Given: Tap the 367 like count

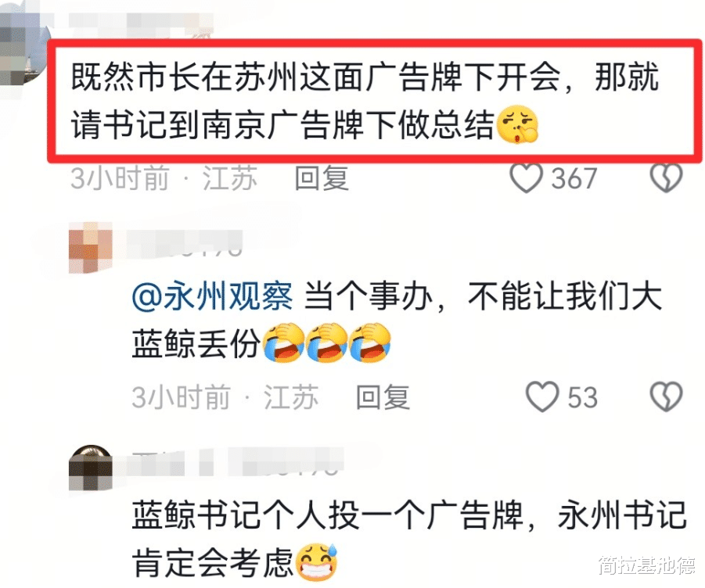Looking at the screenshot, I should coord(574,179).
